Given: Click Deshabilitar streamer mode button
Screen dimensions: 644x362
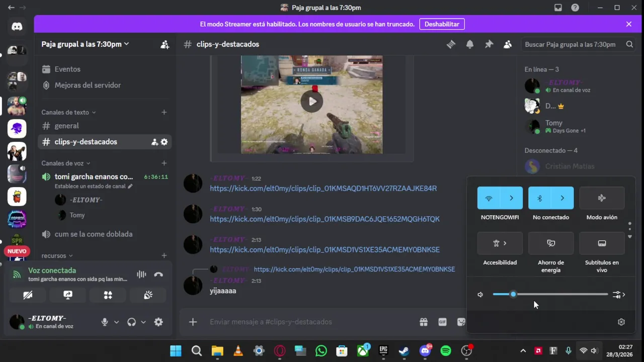Looking at the screenshot, I should 442,24.
